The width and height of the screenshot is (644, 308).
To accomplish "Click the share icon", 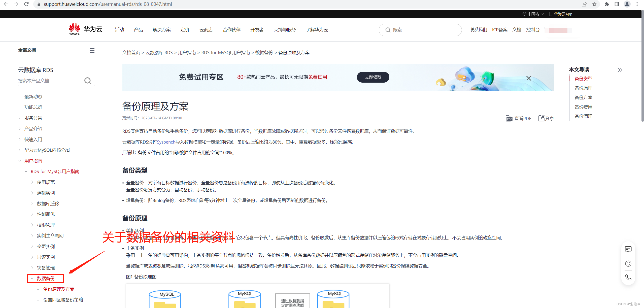I will [x=541, y=118].
